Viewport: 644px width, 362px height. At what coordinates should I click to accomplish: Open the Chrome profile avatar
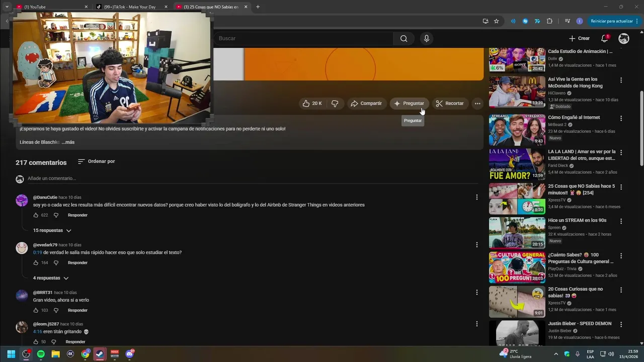(x=580, y=21)
